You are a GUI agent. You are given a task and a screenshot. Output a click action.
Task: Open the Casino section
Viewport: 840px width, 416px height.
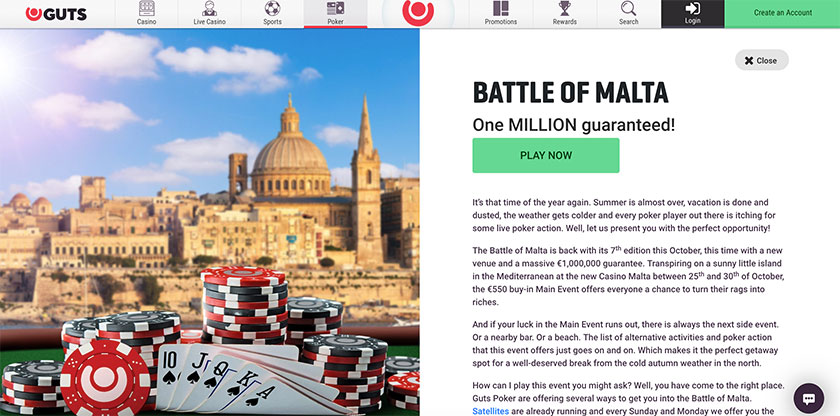pyautogui.click(x=146, y=14)
